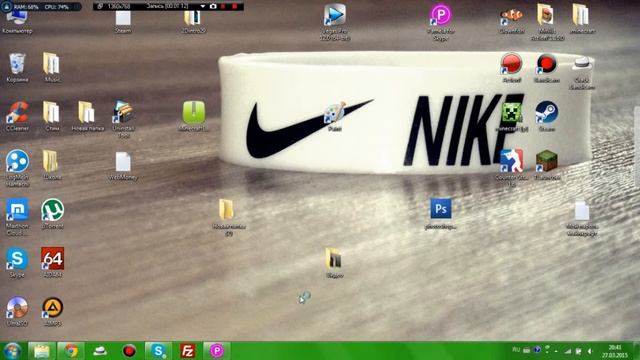The image size is (640, 360).
Task: Open the taskbar clock and date
Action: (x=615, y=351)
